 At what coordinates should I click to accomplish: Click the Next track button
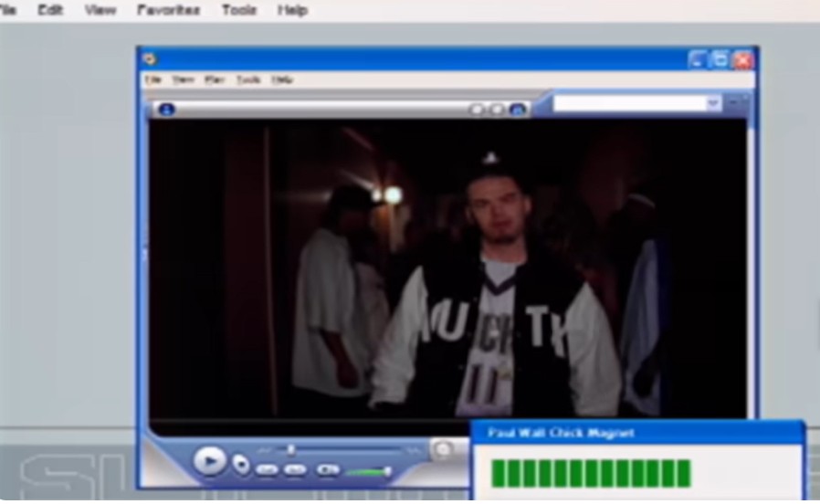(295, 470)
